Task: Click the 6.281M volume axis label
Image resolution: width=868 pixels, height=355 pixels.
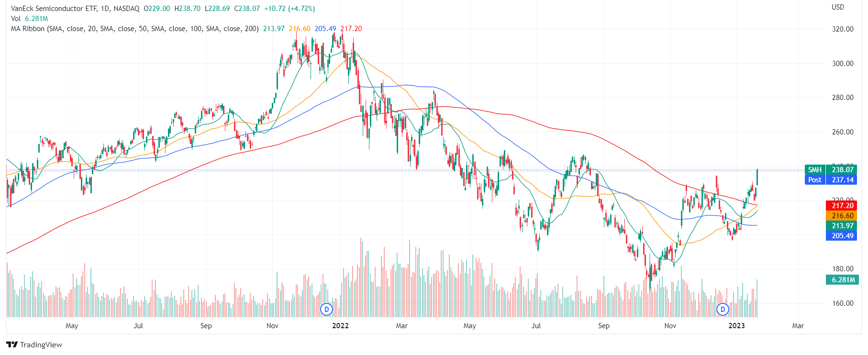Action: [842, 280]
